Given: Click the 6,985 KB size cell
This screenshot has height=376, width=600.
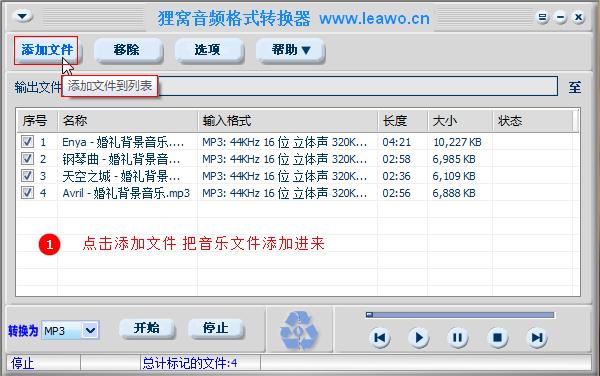Looking at the screenshot, I should point(454,159).
